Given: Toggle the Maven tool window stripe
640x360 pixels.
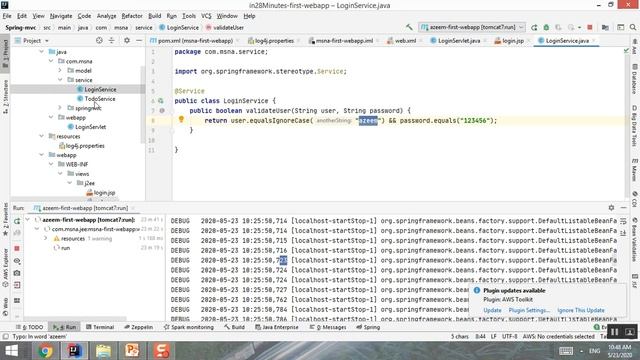Looking at the screenshot, I should click(635, 170).
